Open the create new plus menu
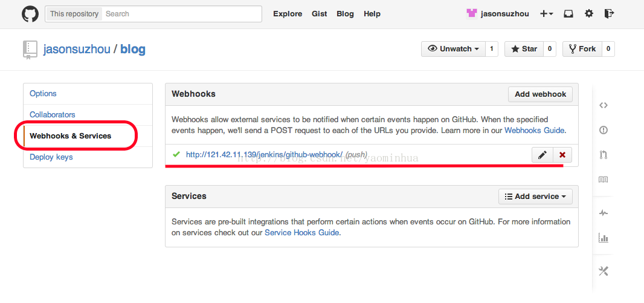644x303 pixels. pyautogui.click(x=546, y=13)
